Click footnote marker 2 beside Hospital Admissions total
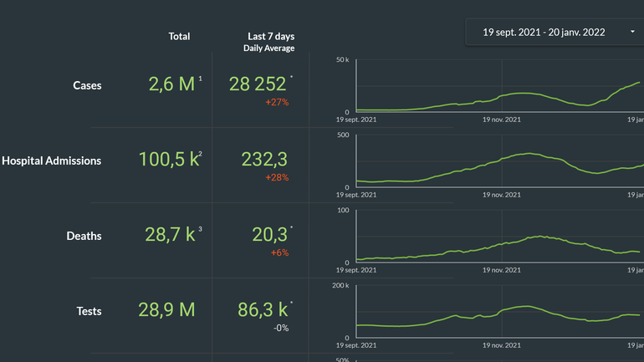Screen dimensions: 644x362 coord(201,154)
